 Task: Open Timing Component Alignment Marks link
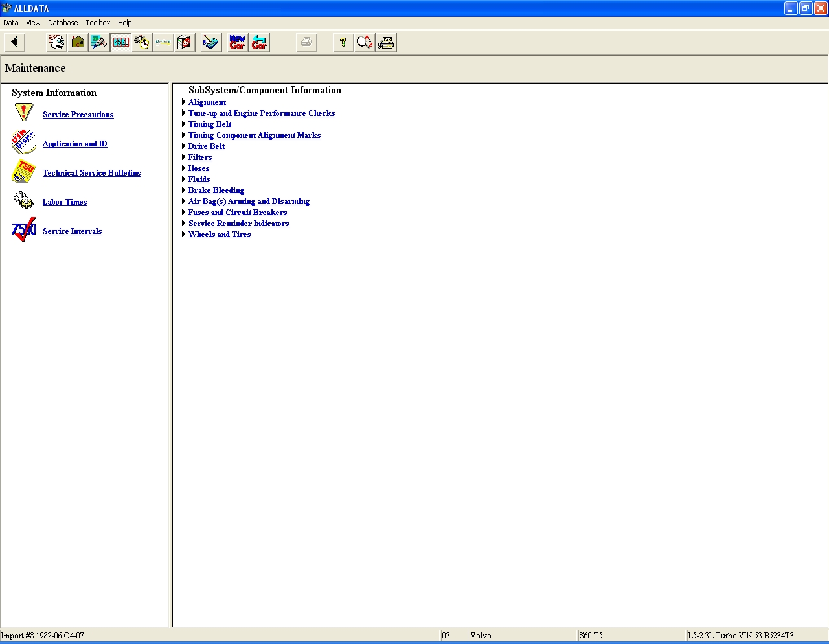255,135
